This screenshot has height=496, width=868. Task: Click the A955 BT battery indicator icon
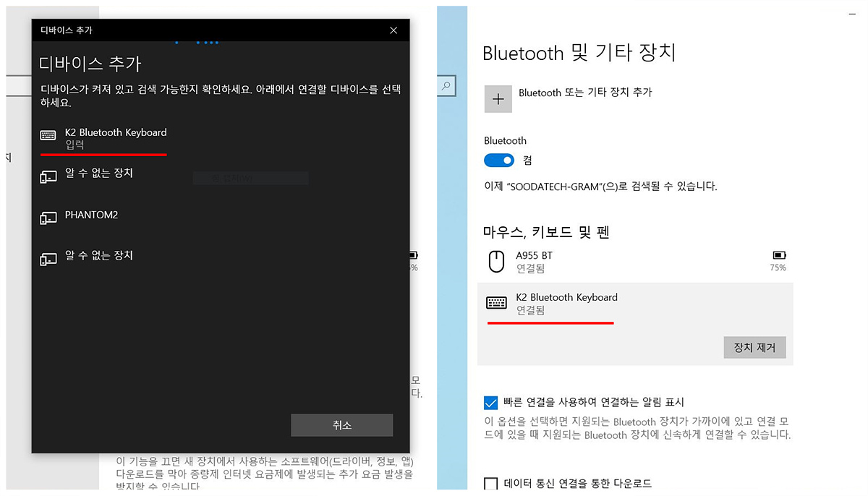pos(779,255)
